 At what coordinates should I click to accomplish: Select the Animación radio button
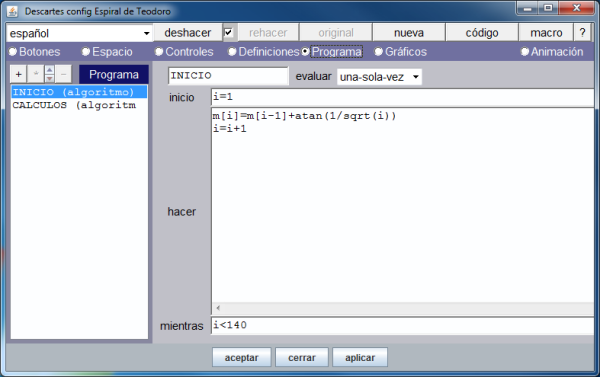(552, 52)
